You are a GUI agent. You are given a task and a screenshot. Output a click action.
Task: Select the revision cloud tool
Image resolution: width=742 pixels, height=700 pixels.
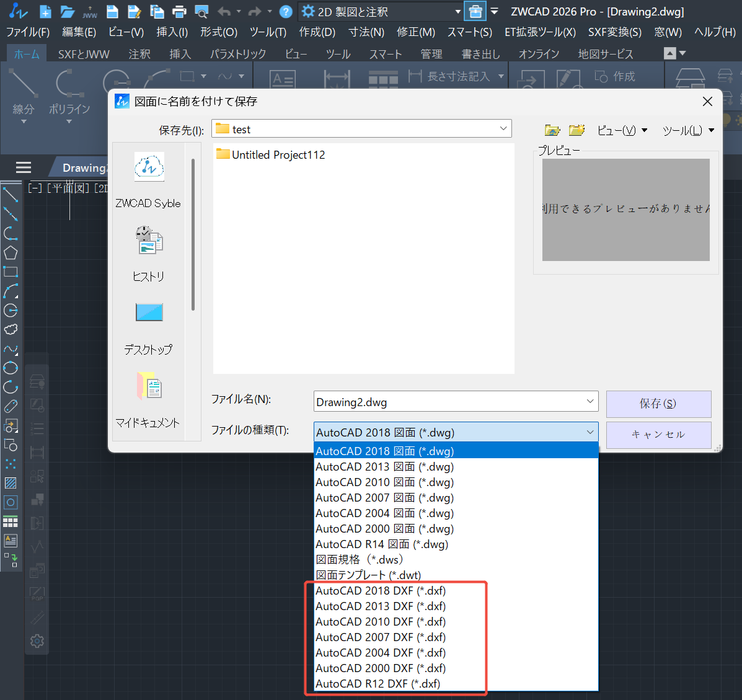click(11, 329)
